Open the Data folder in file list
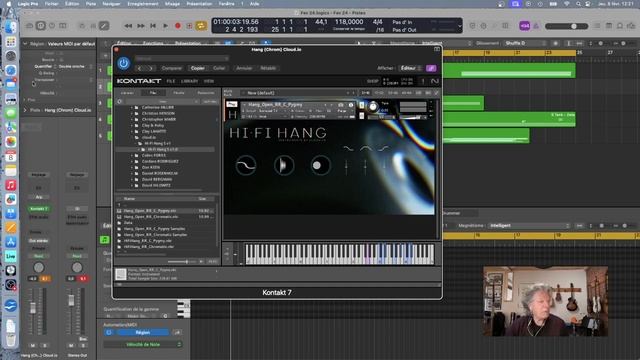The image size is (640, 360). tap(128, 223)
